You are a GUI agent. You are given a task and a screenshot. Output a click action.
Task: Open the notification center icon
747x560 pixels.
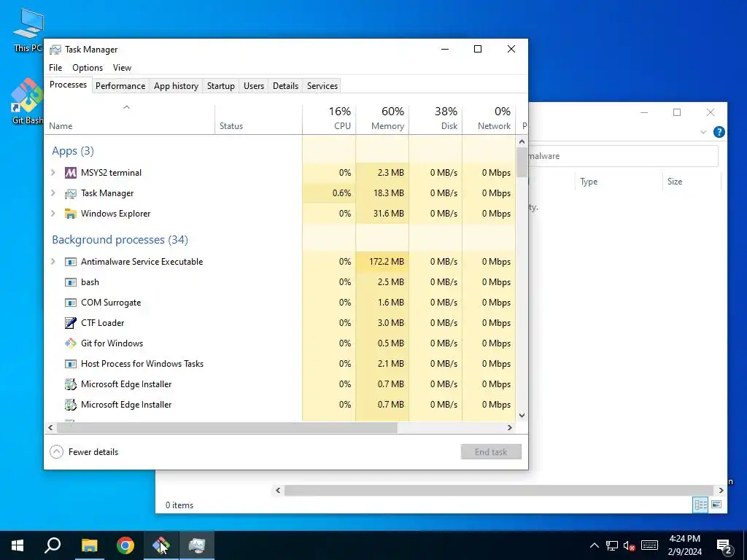point(724,545)
